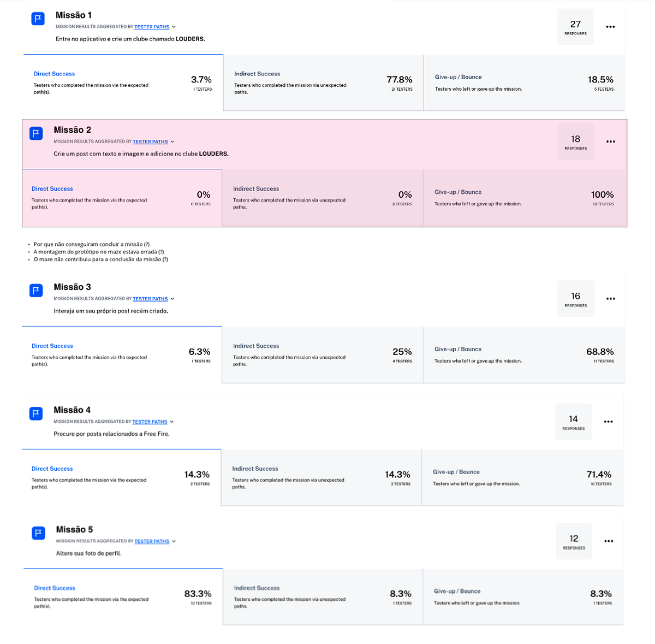
Task: Click the Missão 1 27 responses box
Action: pyautogui.click(x=575, y=27)
